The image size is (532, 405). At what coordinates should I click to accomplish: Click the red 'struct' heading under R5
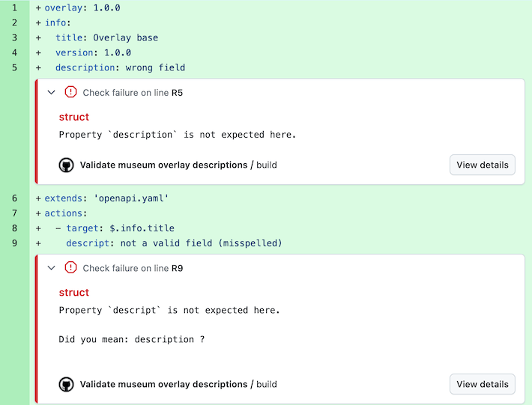[74, 117]
